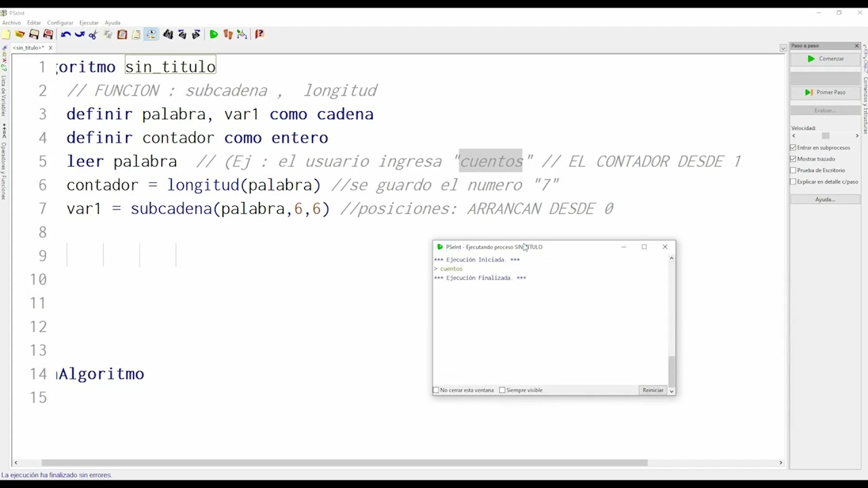Image resolution: width=868 pixels, height=488 pixels.
Task: Click the Comenzar button
Action: (825, 59)
